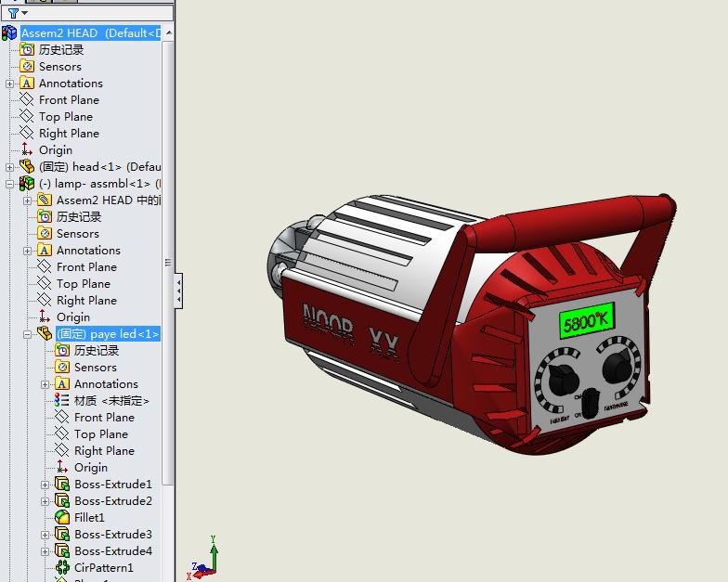Select top-level Front Plane in the tree
Screen dimensions: 728x582
pyautogui.click(x=69, y=100)
